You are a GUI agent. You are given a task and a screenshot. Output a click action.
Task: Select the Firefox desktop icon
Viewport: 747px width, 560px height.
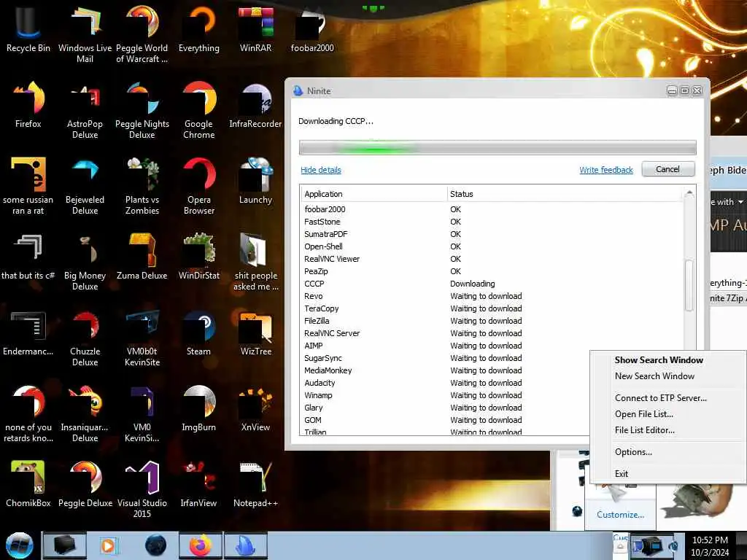pyautogui.click(x=28, y=105)
